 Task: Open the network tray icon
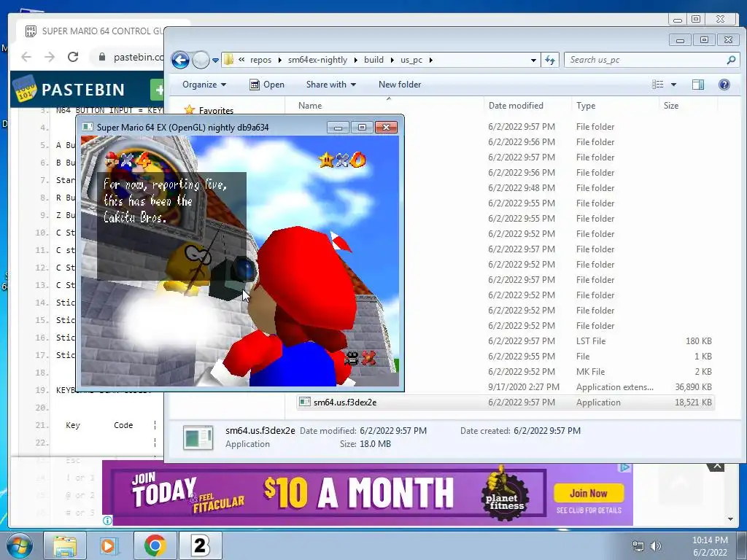638,546
